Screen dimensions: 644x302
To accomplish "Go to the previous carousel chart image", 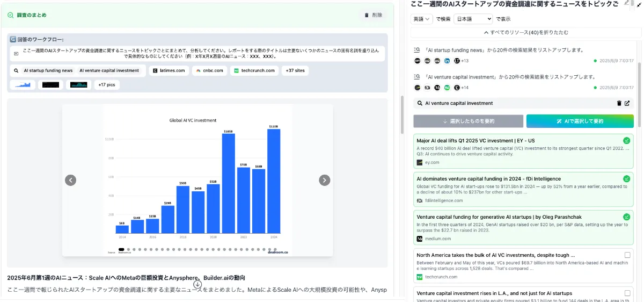I will [71, 181].
